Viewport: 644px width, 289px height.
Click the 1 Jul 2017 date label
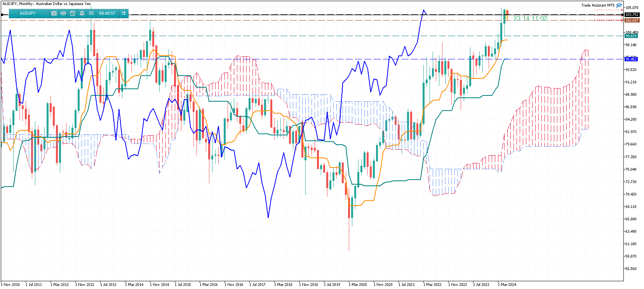tap(258, 284)
